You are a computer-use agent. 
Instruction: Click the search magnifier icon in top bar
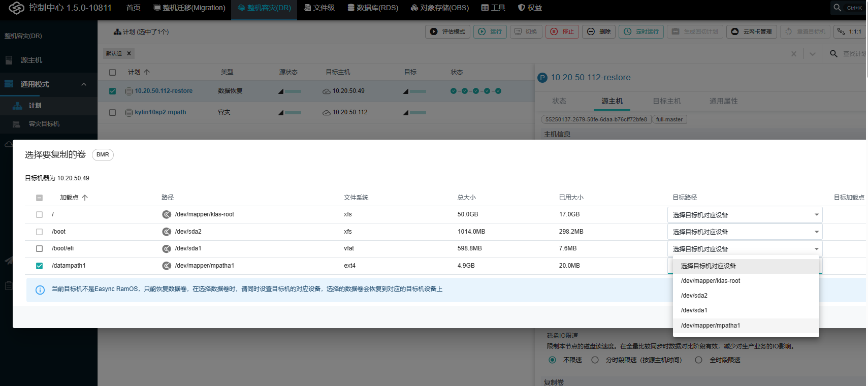(838, 8)
